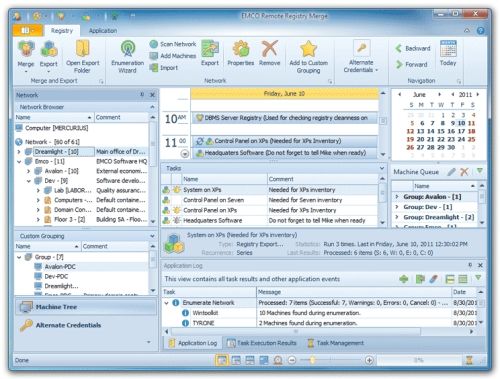Viewport: 500px width, 379px height.
Task: Click Add to Custom Grouping star
Action: click(x=309, y=56)
